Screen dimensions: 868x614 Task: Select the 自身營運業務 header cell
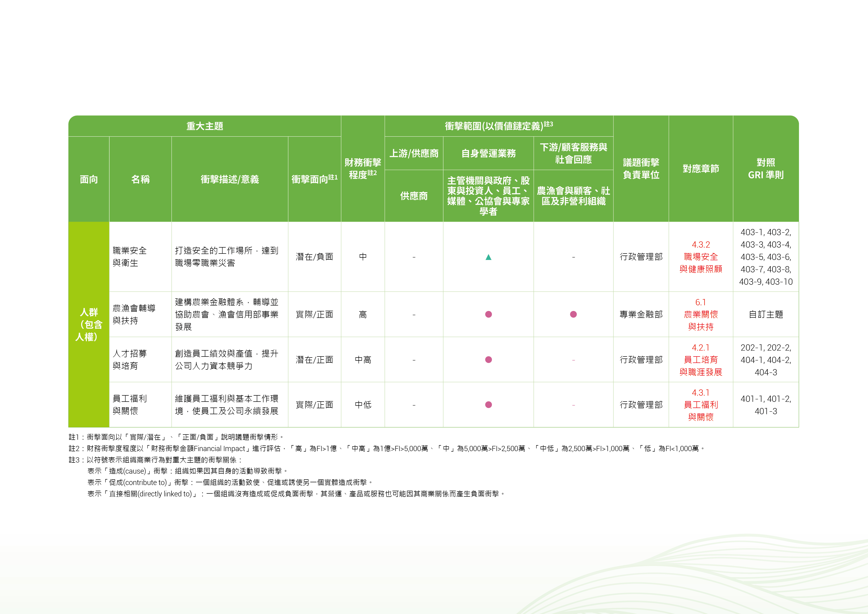pos(488,153)
